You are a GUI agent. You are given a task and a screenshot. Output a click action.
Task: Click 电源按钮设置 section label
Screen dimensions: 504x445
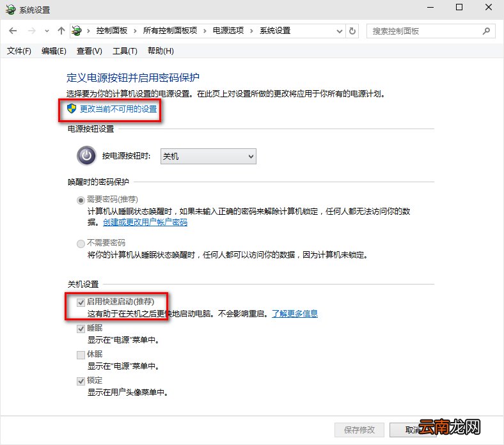(91, 129)
